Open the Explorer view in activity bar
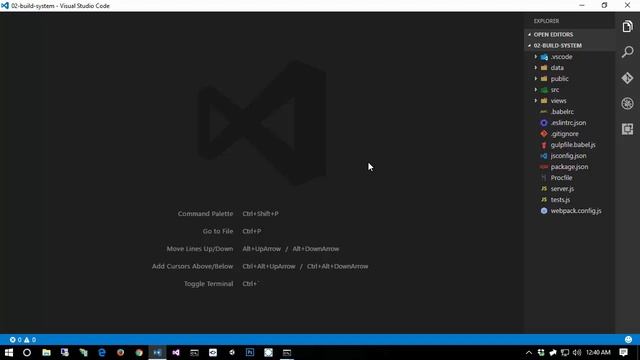640x360 pixels. click(627, 27)
